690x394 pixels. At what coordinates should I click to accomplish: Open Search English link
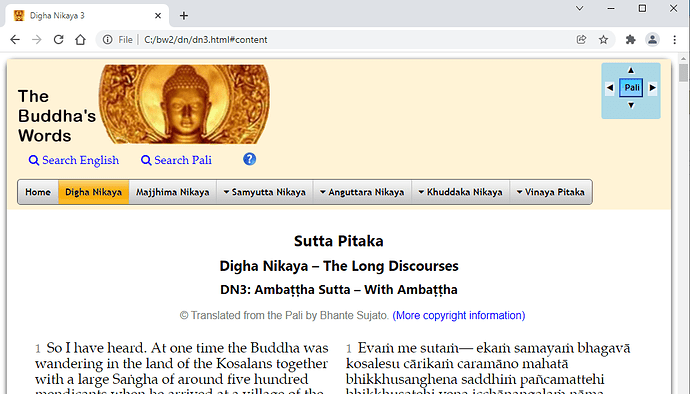[x=73, y=160]
